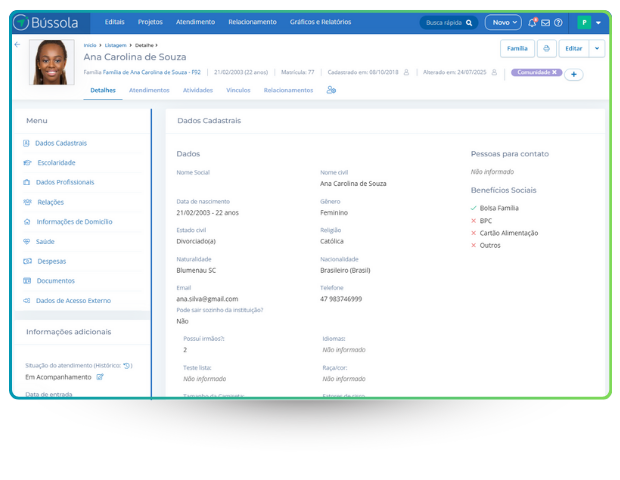Switch to the Atividades tab
Screen dimensions: 620x480
tap(198, 90)
